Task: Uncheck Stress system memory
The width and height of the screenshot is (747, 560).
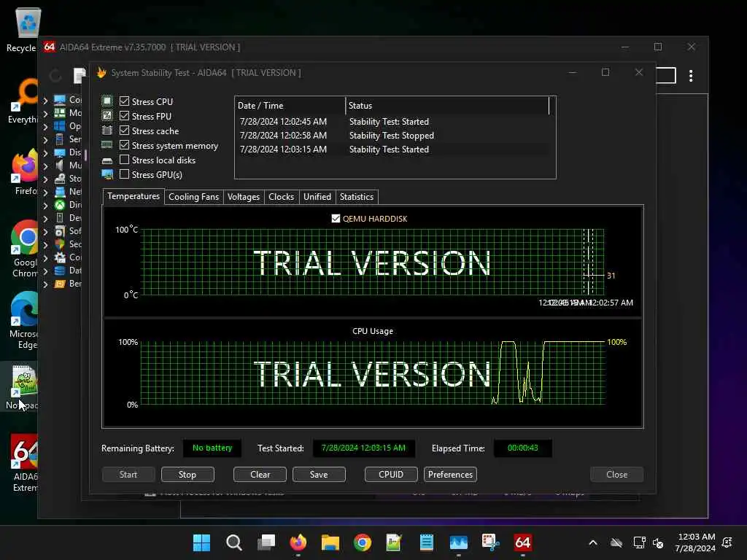Action: tap(124, 145)
